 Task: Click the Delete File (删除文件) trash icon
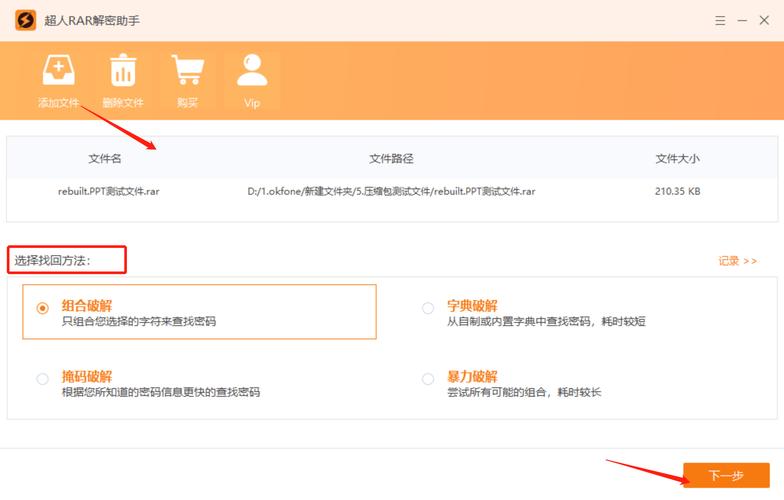[123, 70]
